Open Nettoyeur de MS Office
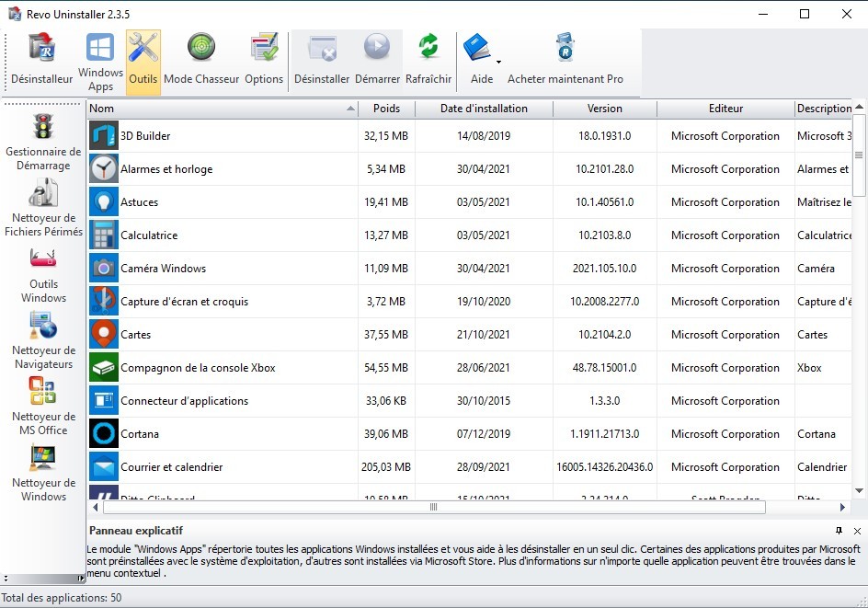 click(43, 407)
